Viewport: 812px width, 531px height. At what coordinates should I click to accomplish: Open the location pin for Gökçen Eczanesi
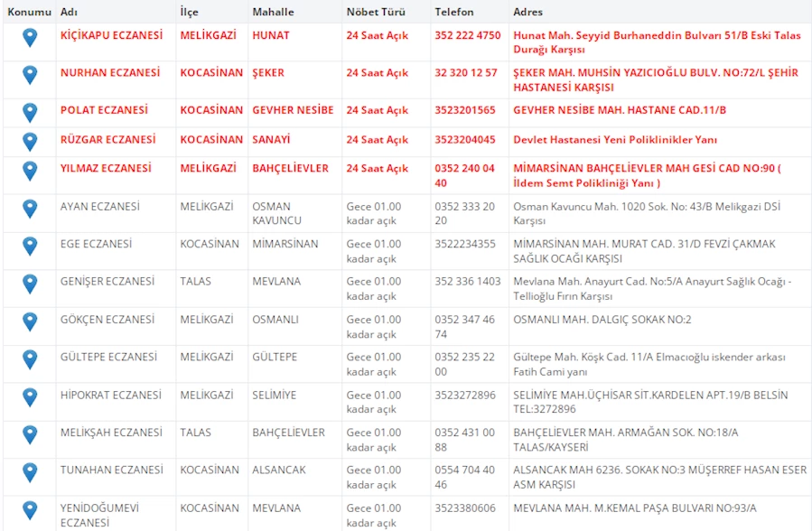tap(30, 321)
